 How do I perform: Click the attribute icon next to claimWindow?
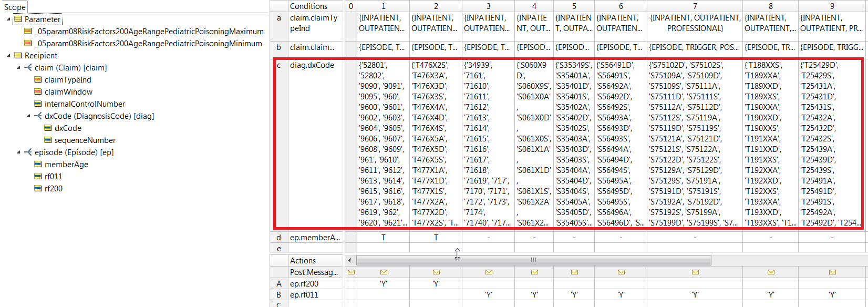click(38, 92)
